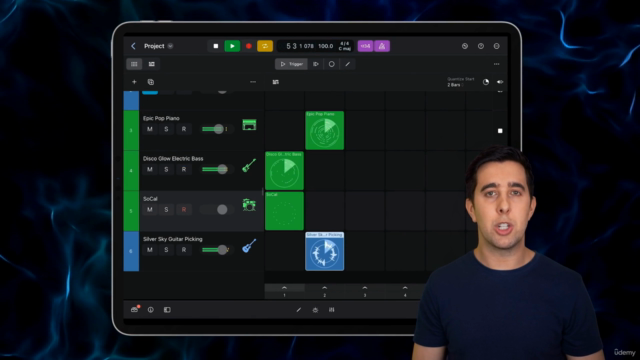Solo the Epic Pop Piano track
The height and width of the screenshot is (360, 640).
coord(166,129)
